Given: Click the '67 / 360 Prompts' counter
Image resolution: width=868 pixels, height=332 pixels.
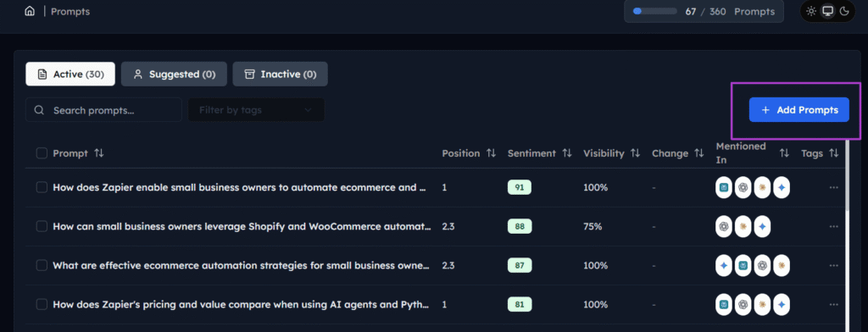Looking at the screenshot, I should pos(730,12).
